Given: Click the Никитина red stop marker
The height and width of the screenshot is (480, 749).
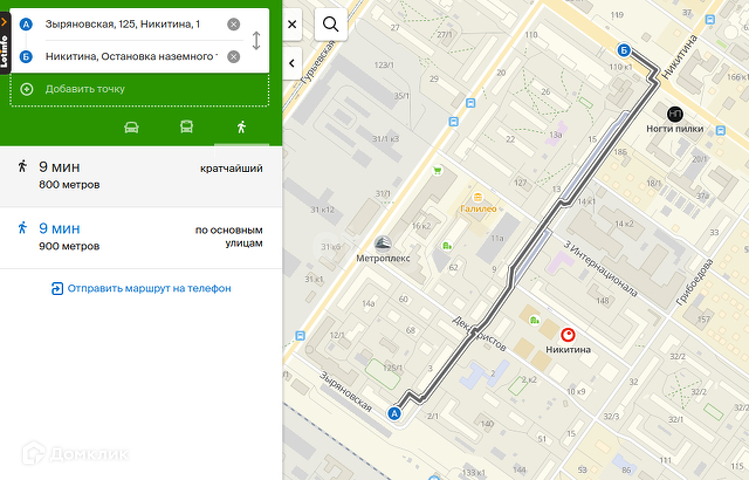Looking at the screenshot, I should pos(568,335).
